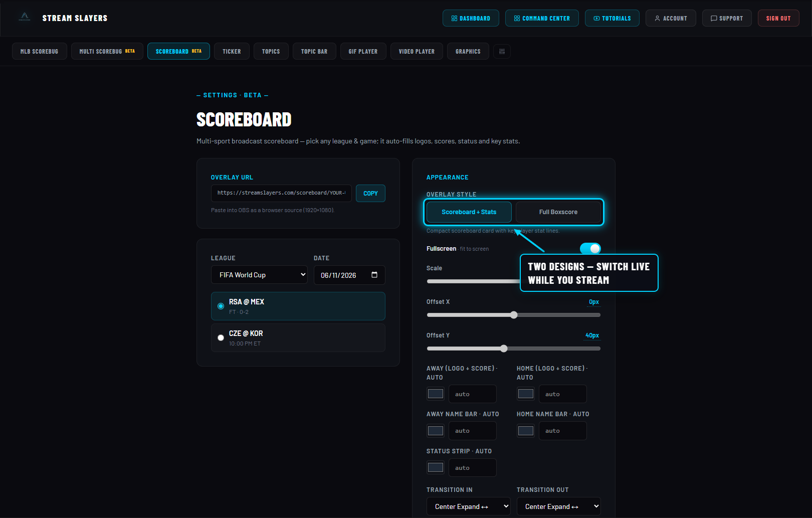Open Support chat bubble icon
This screenshot has width=812, height=518.
(x=727, y=18)
